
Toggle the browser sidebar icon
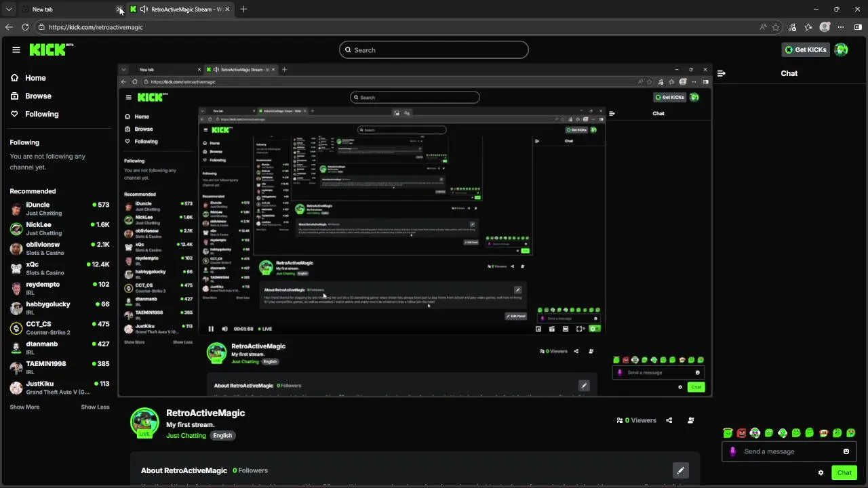(858, 27)
